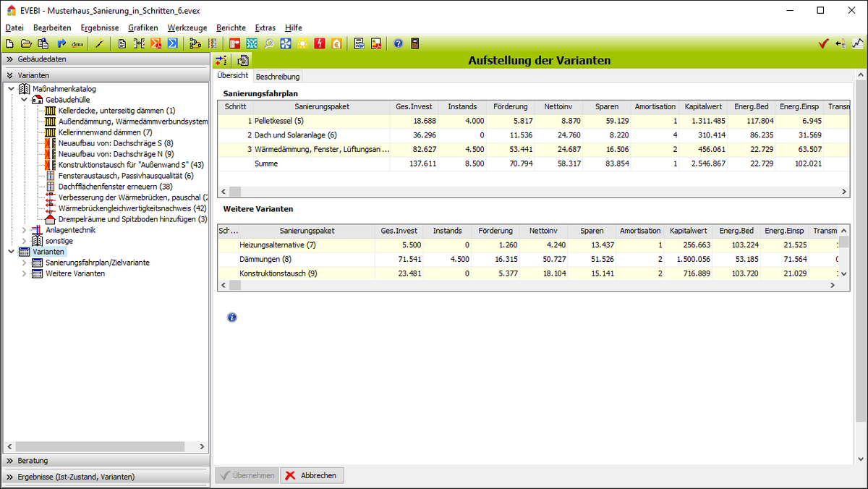Select the Übersicht tab
This screenshot has width=868, height=489.
pyautogui.click(x=233, y=75)
